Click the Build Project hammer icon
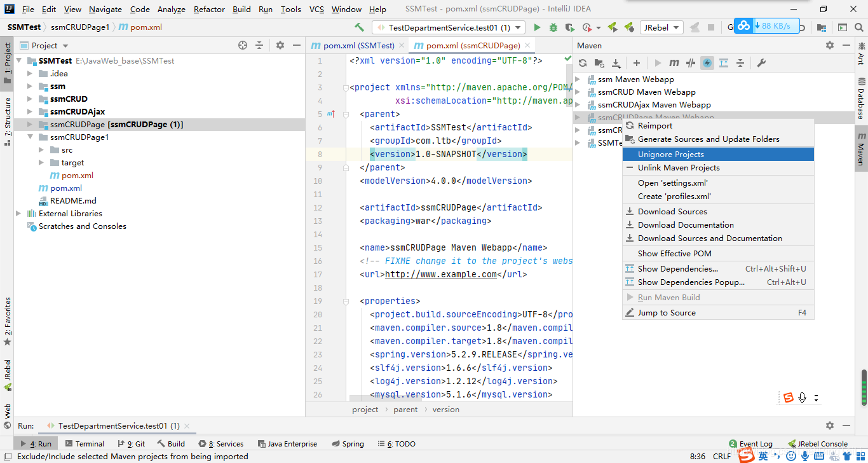The width and height of the screenshot is (868, 463). [360, 27]
